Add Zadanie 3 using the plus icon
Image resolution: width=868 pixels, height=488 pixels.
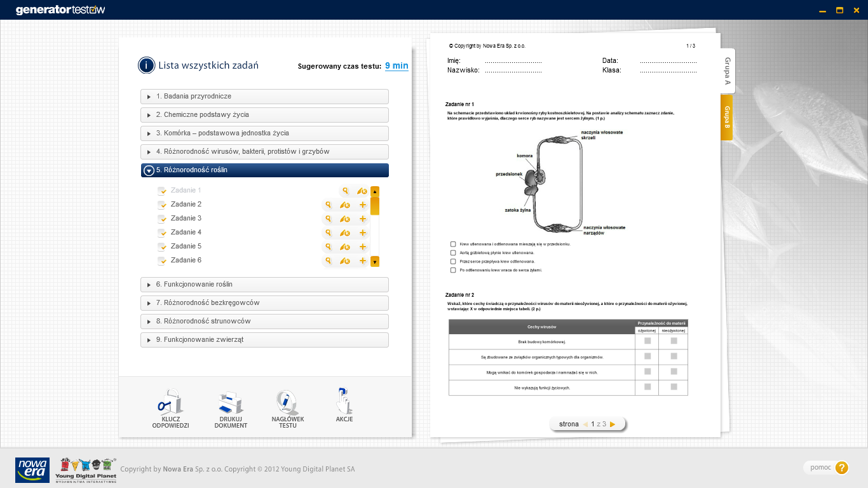(363, 219)
